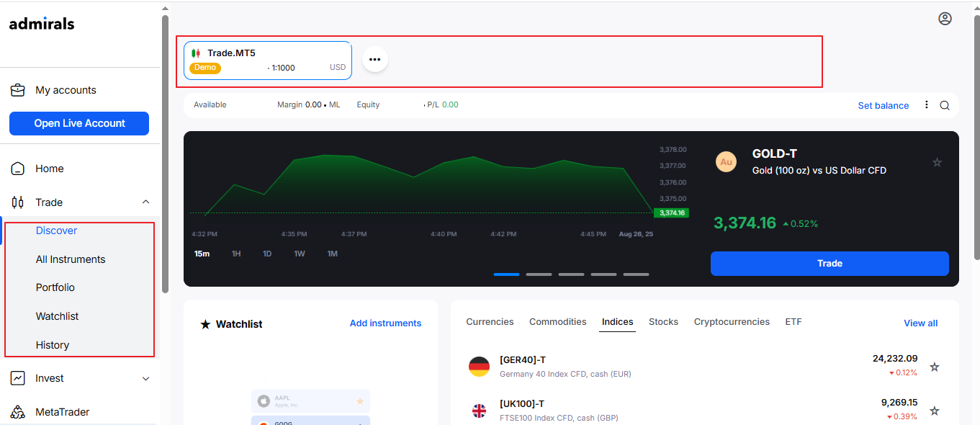Click the sidebar vertical scrollbar
Screen dimensions: 980x425
[166, 153]
